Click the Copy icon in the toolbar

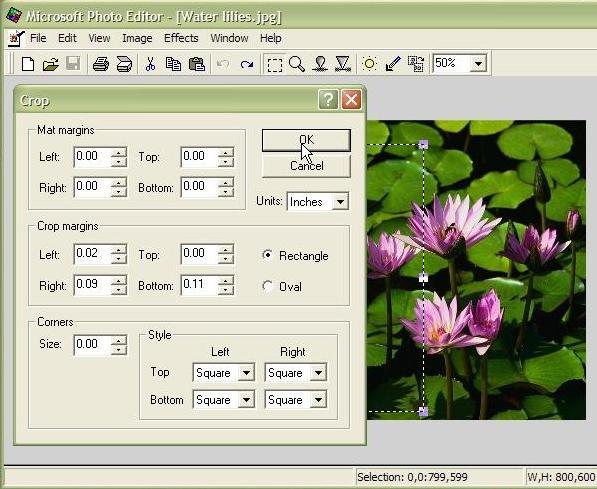coord(173,64)
